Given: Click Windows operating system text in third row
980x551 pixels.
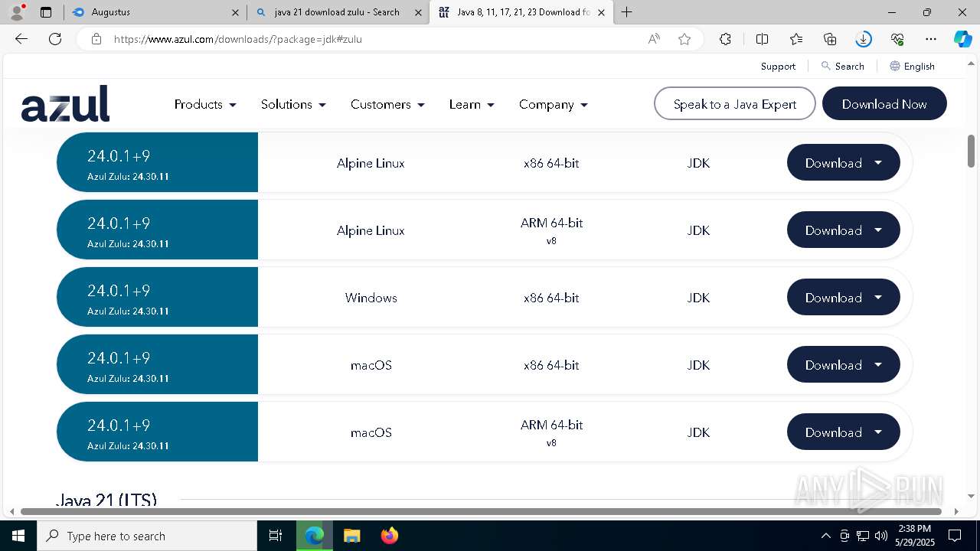Looking at the screenshot, I should tap(371, 298).
